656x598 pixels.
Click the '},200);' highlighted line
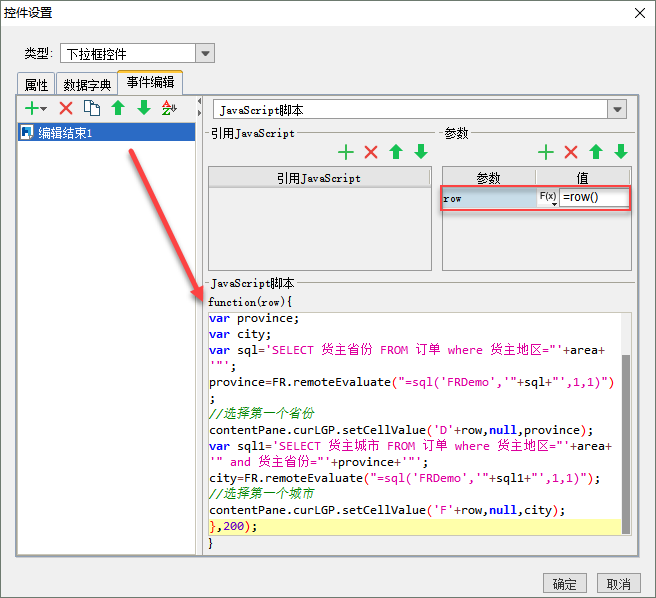(x=415, y=526)
